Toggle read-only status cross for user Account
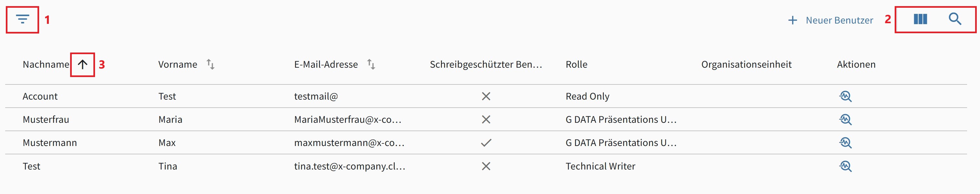Image resolution: width=980 pixels, height=194 pixels. tap(486, 96)
